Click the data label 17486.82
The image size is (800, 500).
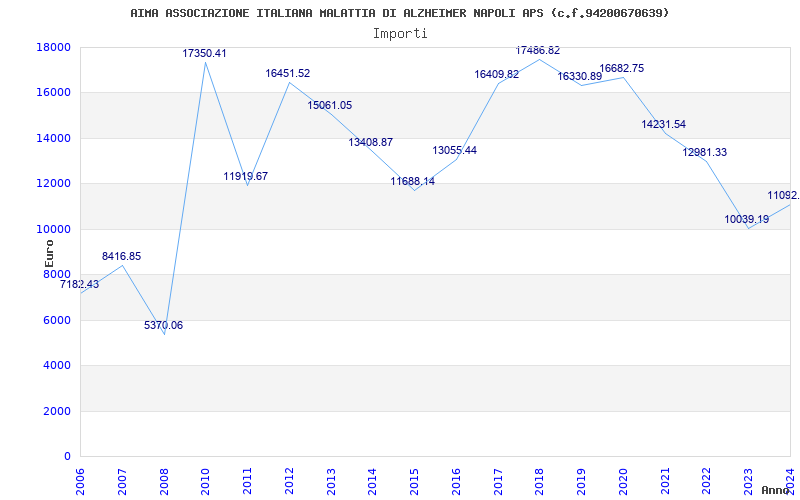[x=538, y=51]
